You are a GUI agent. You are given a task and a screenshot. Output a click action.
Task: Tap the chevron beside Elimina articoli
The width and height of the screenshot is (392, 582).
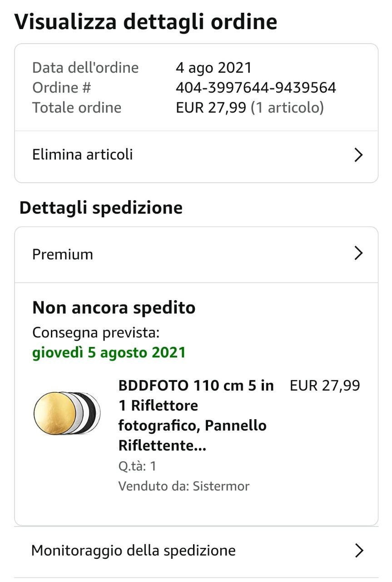pyautogui.click(x=358, y=155)
